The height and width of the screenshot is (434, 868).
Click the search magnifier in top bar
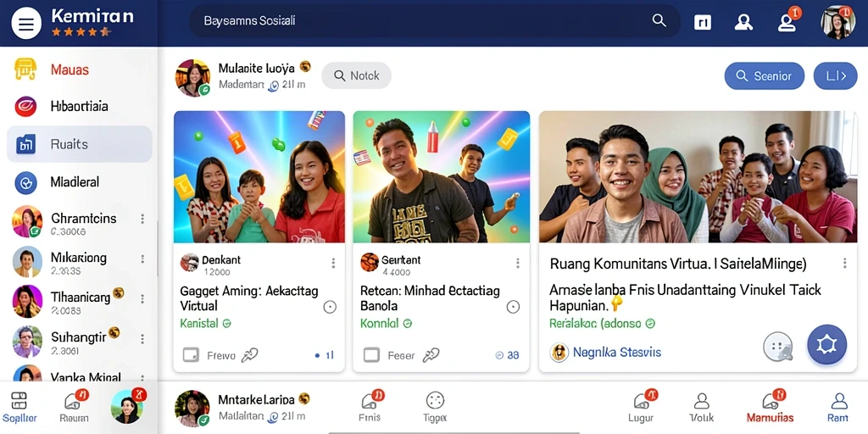tap(659, 20)
